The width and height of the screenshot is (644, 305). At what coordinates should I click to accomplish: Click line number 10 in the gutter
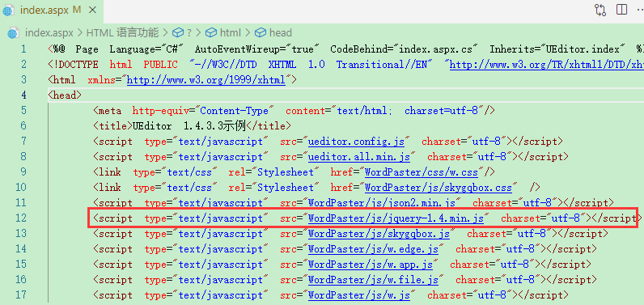pos(20,188)
